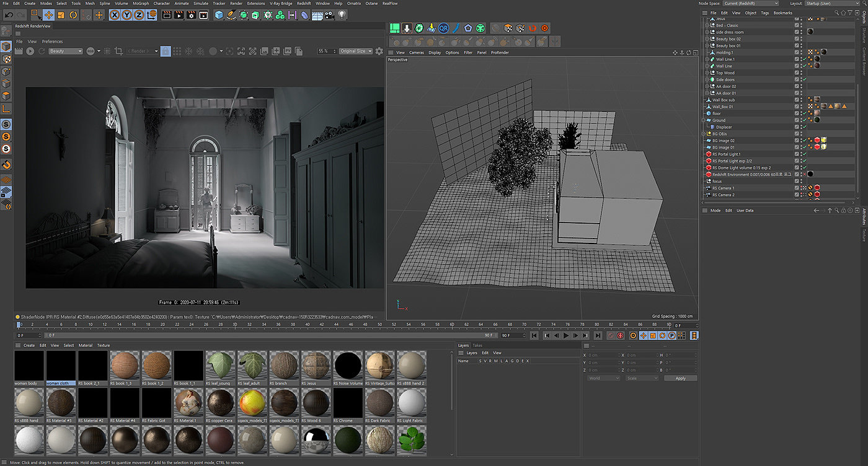Open the MoGraph menu
868x466 pixels.
coord(140,3)
